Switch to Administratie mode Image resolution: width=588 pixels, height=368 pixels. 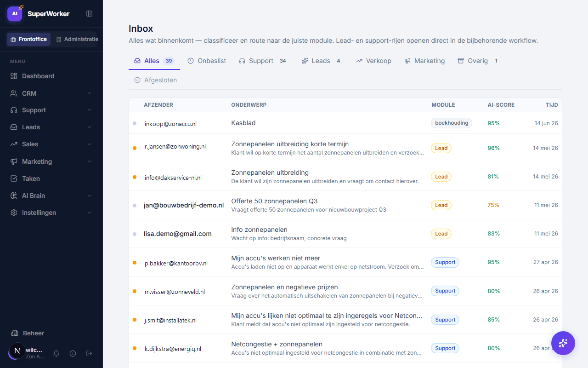click(x=76, y=39)
